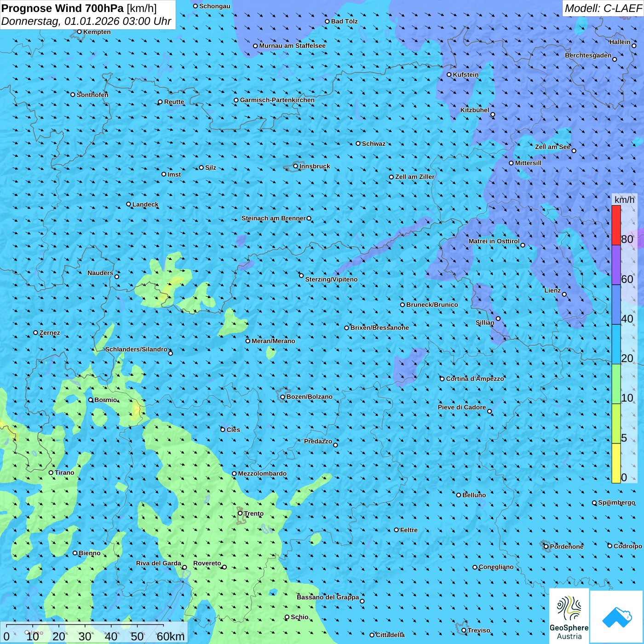This screenshot has width=644, height=644.
Task: Select the dark blue 40–60 km/h legend color
Action: tap(616, 305)
